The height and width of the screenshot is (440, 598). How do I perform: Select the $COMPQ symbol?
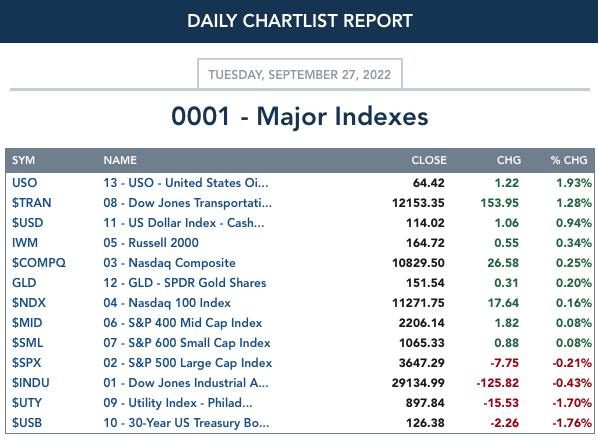(39, 263)
